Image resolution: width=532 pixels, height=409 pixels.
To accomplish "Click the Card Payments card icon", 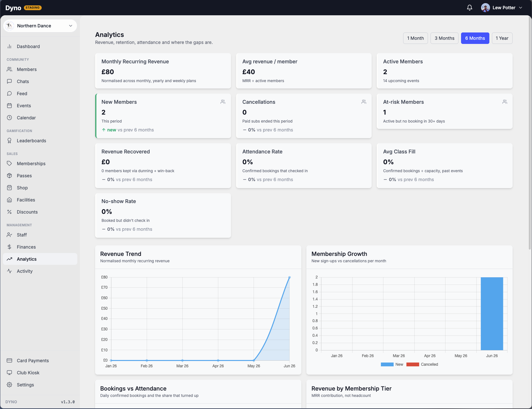I will (x=10, y=361).
